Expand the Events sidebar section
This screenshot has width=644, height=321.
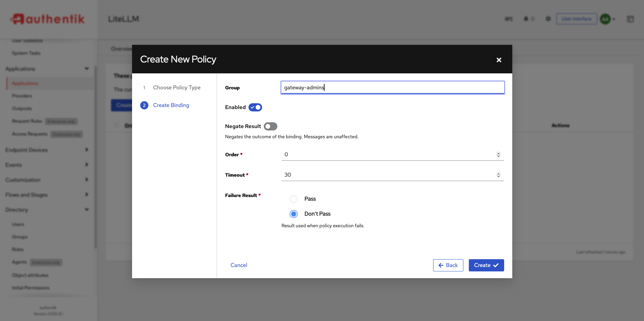(x=87, y=165)
